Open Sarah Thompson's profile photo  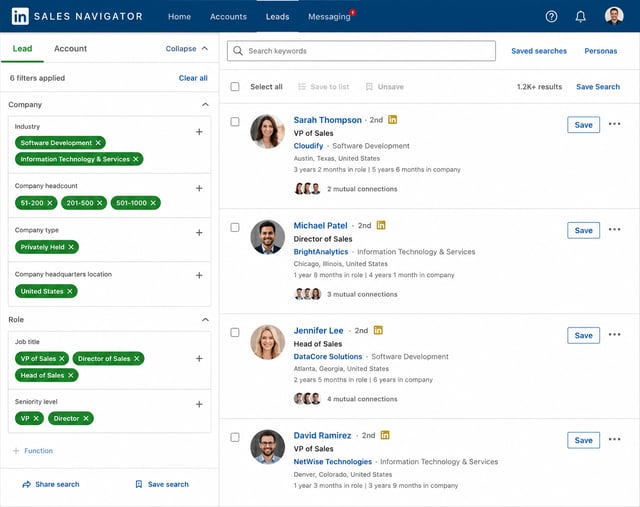267,131
